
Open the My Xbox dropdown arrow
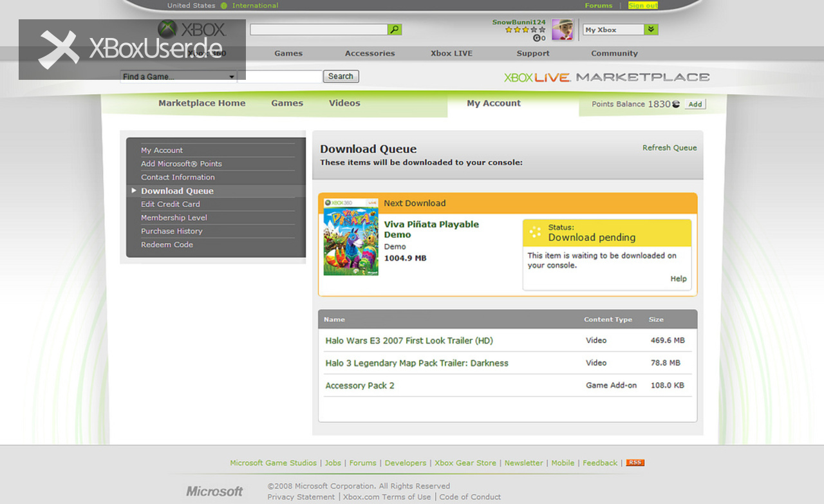(x=651, y=30)
